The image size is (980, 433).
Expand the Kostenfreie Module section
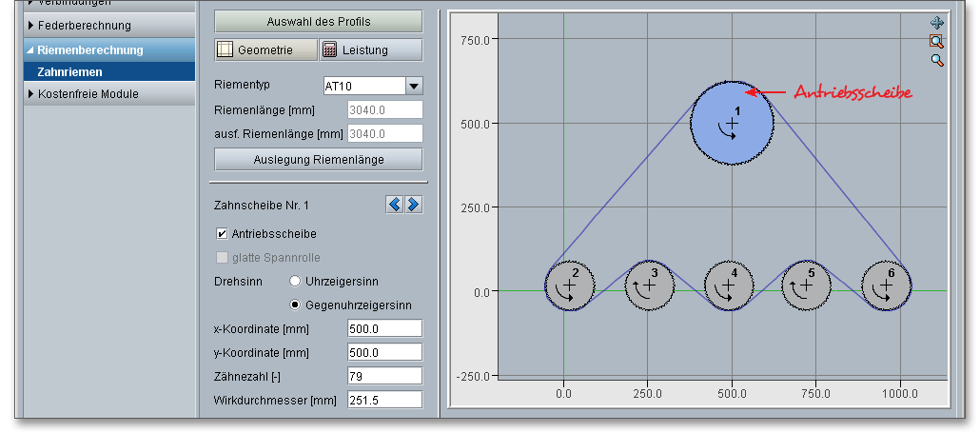point(88,94)
